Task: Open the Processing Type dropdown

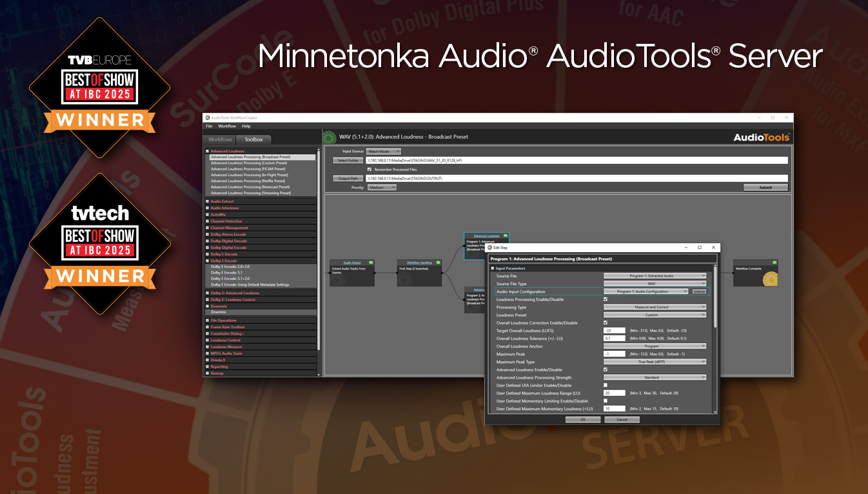Action: pyautogui.click(x=655, y=307)
